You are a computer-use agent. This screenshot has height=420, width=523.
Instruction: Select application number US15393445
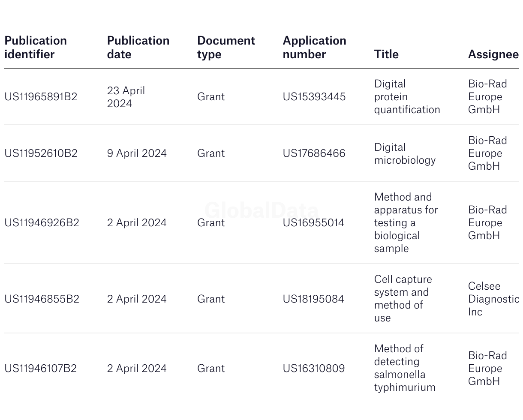point(314,97)
